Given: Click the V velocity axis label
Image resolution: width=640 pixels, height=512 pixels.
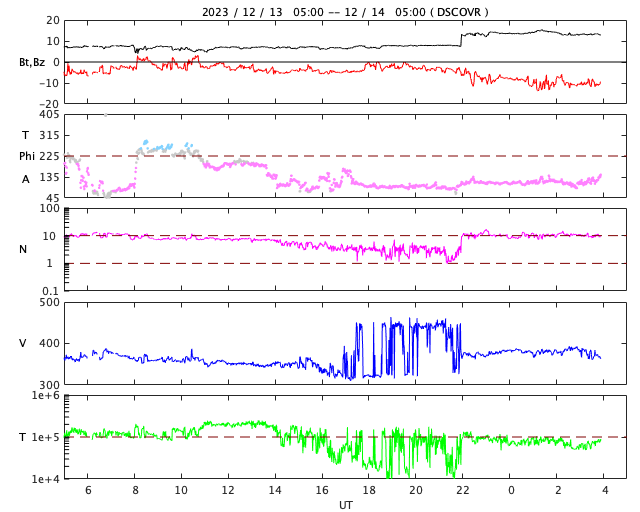Looking at the screenshot, I should pos(23,343).
